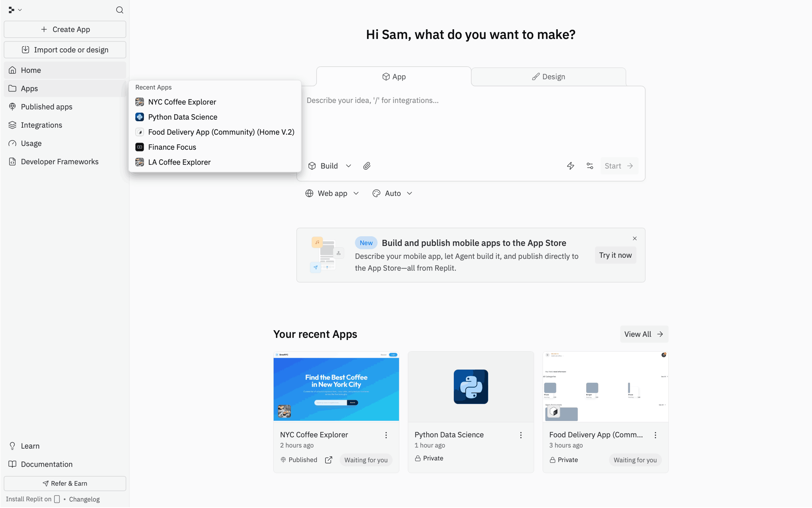The image size is (812, 508).
Task: Open Integrations page
Action: [x=65, y=125]
